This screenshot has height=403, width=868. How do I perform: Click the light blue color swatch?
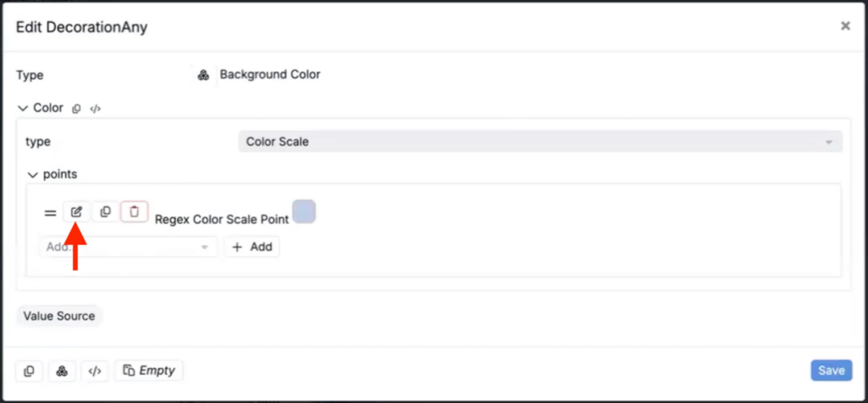(x=304, y=212)
